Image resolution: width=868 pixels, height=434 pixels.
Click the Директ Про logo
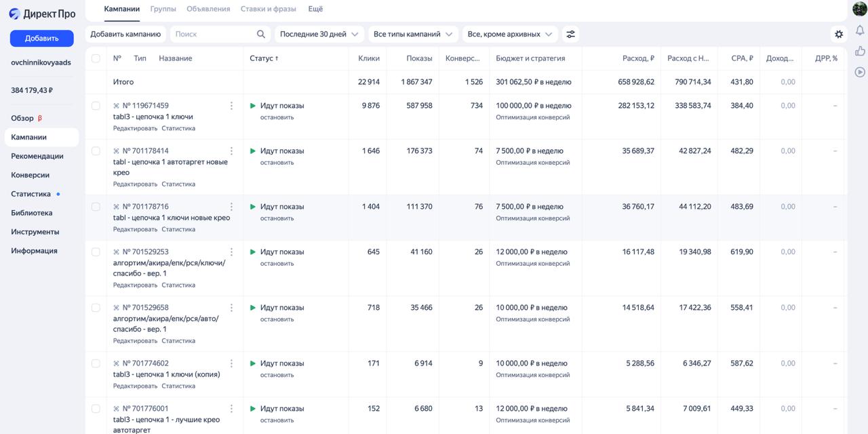tap(42, 14)
